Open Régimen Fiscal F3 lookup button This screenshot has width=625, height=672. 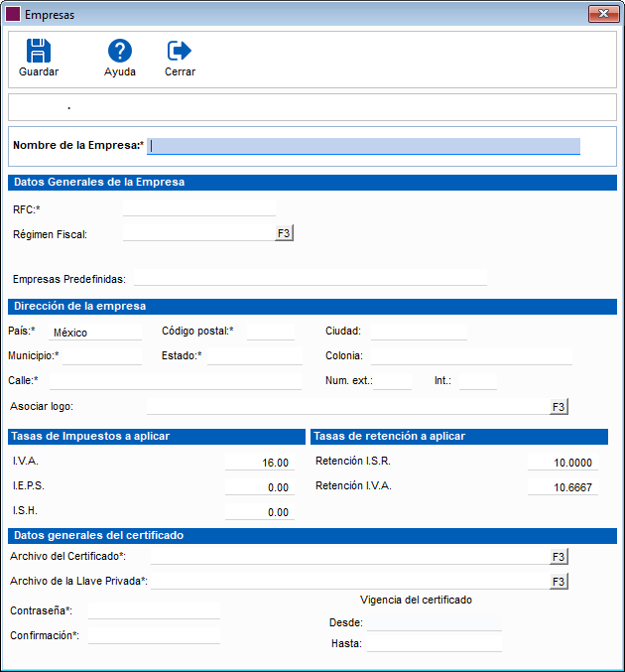coord(285,233)
